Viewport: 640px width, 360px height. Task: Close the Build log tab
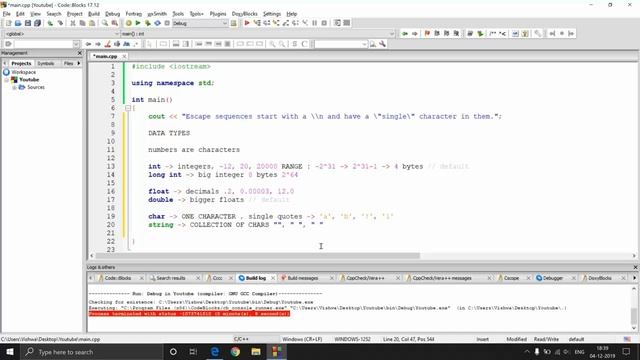pos(273,278)
